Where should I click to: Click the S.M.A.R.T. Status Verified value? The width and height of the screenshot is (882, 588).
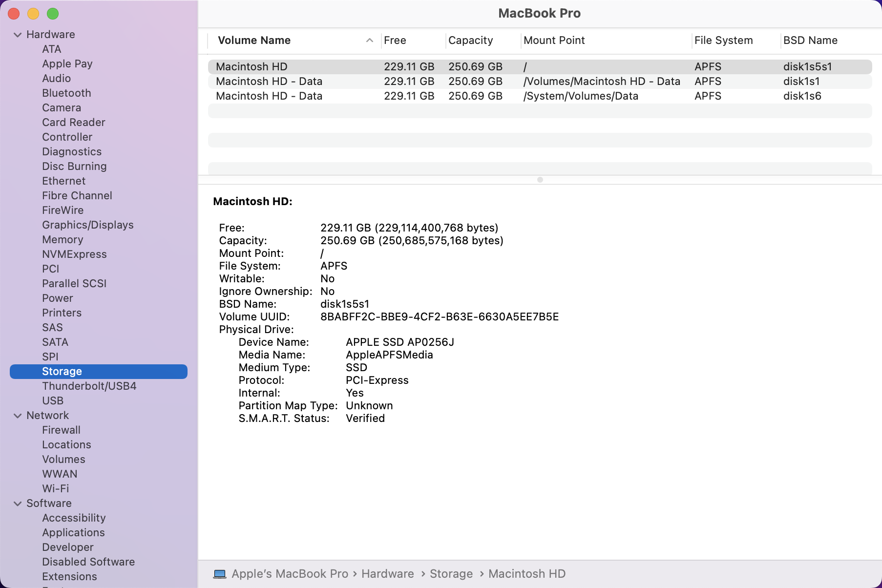(x=365, y=419)
